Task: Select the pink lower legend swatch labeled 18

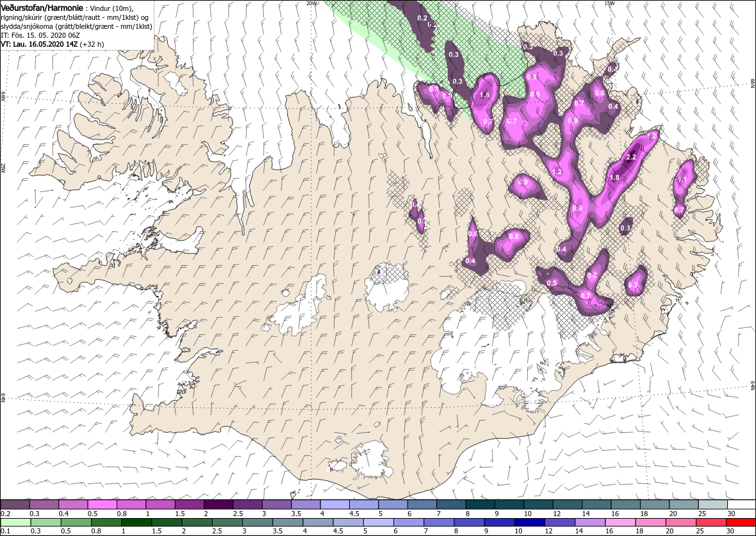Action: (x=650, y=523)
